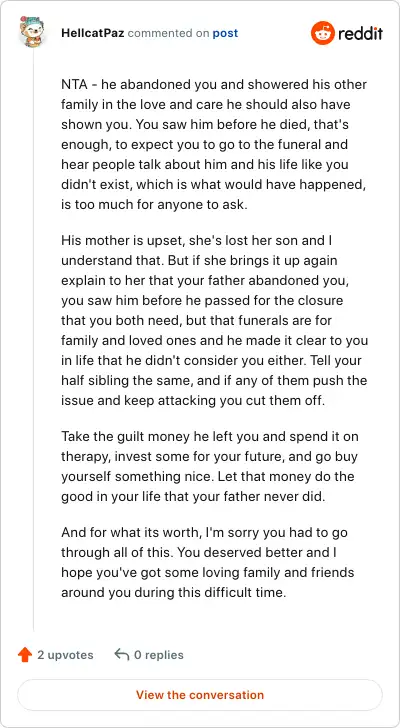Screen dimensions: 400x728
Task: Collapse the comment via vertical thread line
Action: coord(33,339)
